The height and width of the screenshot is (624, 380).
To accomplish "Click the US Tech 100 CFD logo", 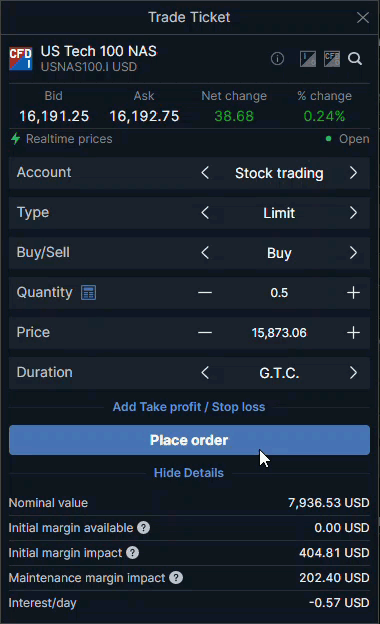I will click(21, 58).
